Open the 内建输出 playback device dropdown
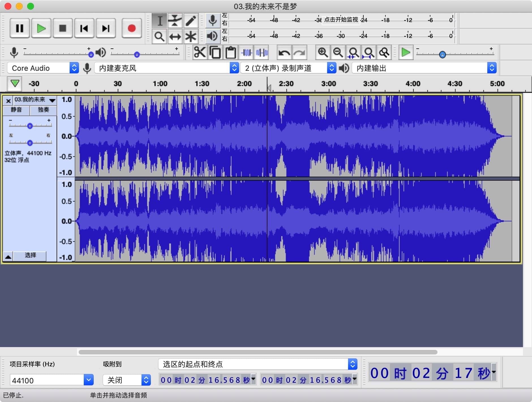This screenshot has width=532, height=402. (424, 68)
